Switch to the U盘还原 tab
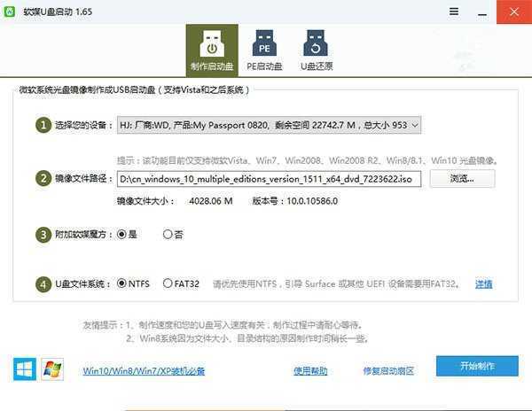Viewport: 532px width, 411px height. point(317,50)
